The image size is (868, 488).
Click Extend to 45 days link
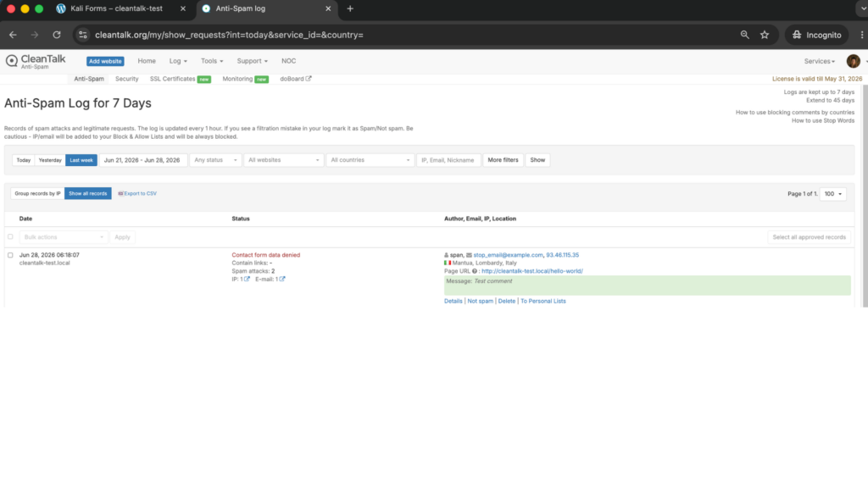pos(830,100)
